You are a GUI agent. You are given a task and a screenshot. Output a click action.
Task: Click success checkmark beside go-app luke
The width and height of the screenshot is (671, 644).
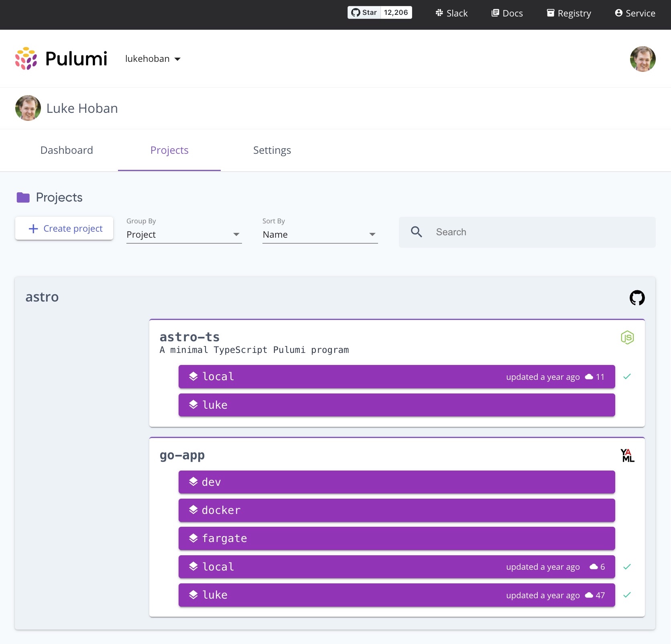[627, 595]
